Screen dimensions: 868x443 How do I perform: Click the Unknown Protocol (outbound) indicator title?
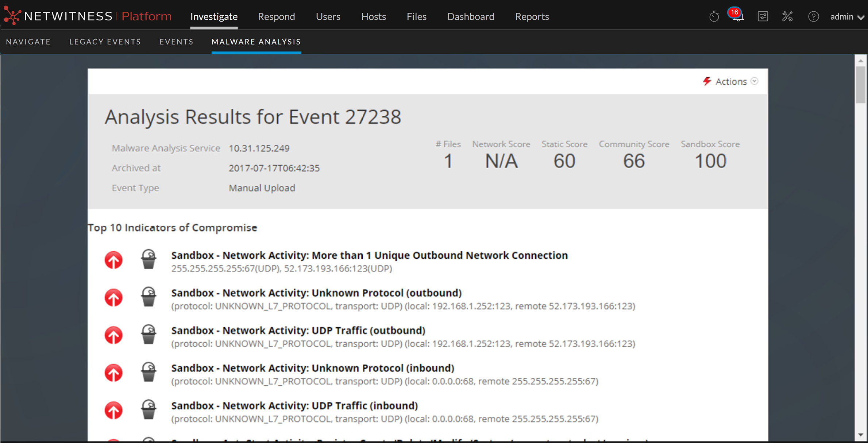click(x=316, y=293)
